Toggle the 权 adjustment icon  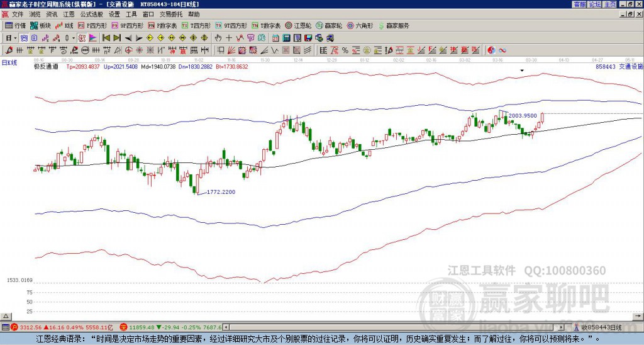tap(82, 38)
